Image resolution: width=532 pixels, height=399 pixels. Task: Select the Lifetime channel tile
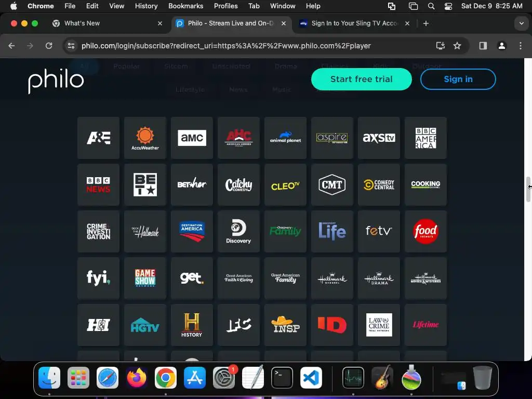426,325
